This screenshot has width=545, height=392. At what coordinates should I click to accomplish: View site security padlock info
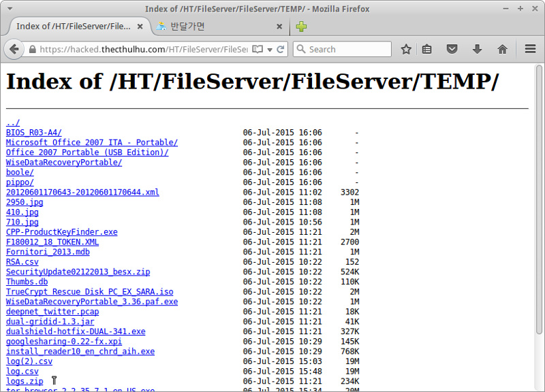[x=32, y=49]
